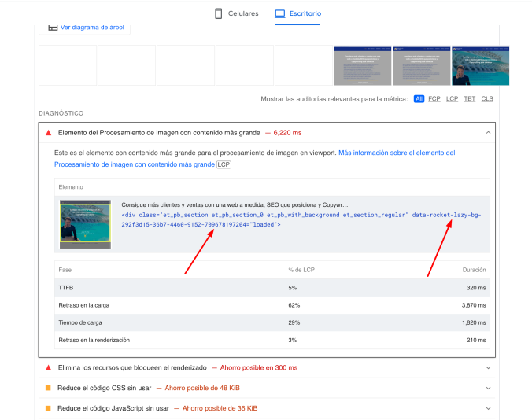Expand Elimina los recursos que bloqueen audit
This screenshot has width=532, height=420.
click(488, 367)
